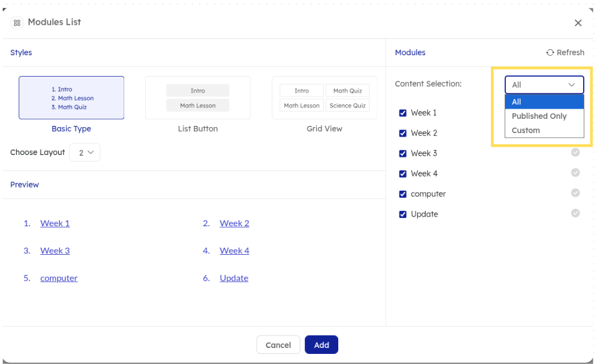Uncheck the Update module checkbox

(x=403, y=214)
